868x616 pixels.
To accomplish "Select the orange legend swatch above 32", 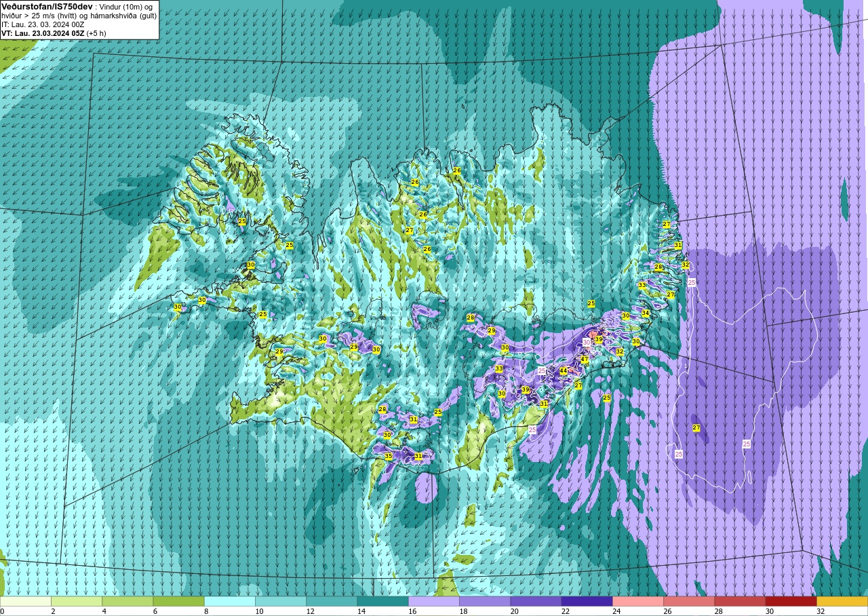I will (x=842, y=601).
